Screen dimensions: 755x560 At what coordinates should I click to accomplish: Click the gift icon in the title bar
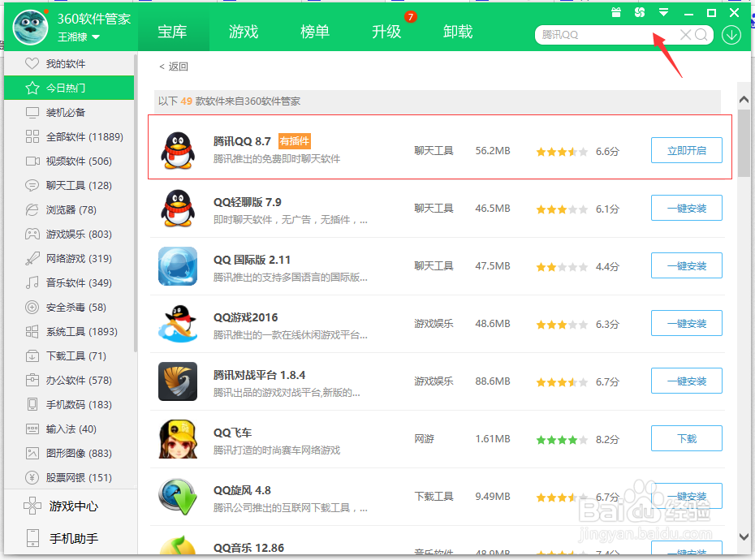[x=616, y=12]
